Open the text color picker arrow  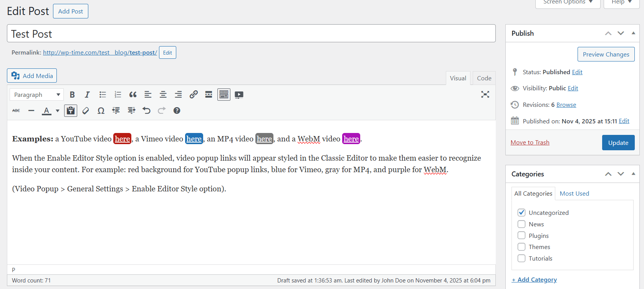tap(58, 111)
